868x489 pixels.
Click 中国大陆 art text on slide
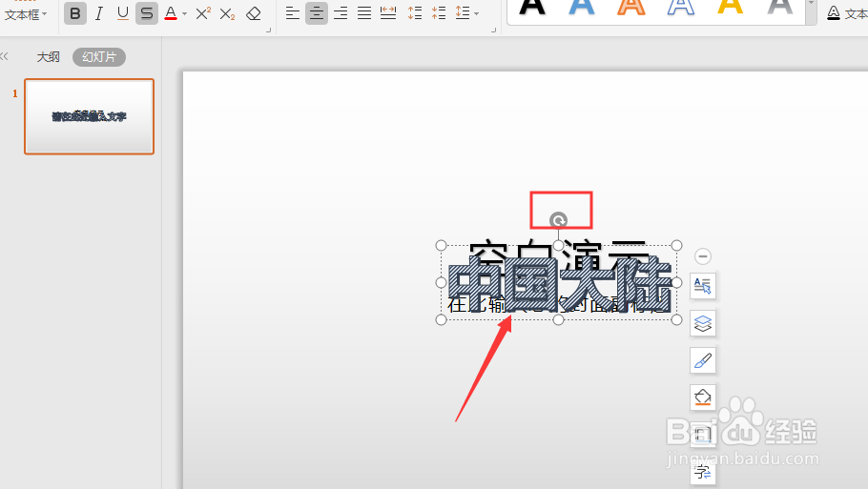click(x=560, y=285)
